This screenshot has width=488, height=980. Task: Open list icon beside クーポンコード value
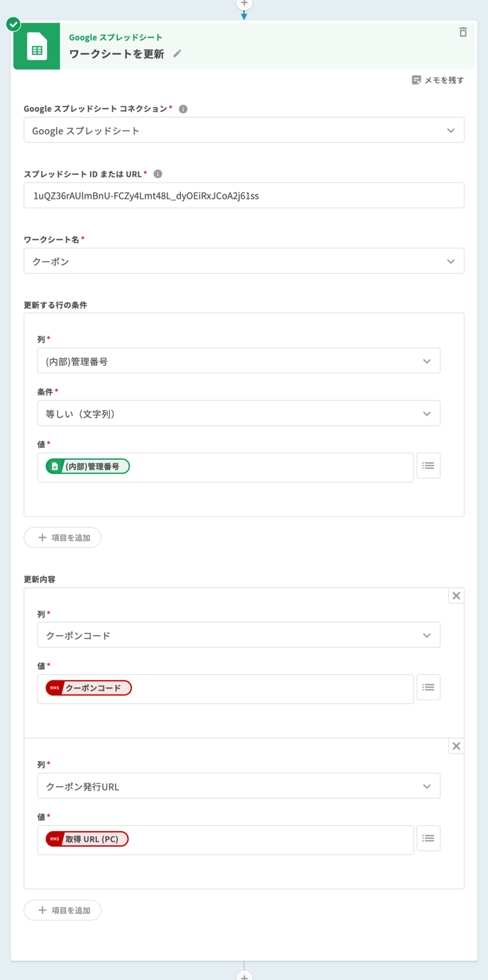428,688
